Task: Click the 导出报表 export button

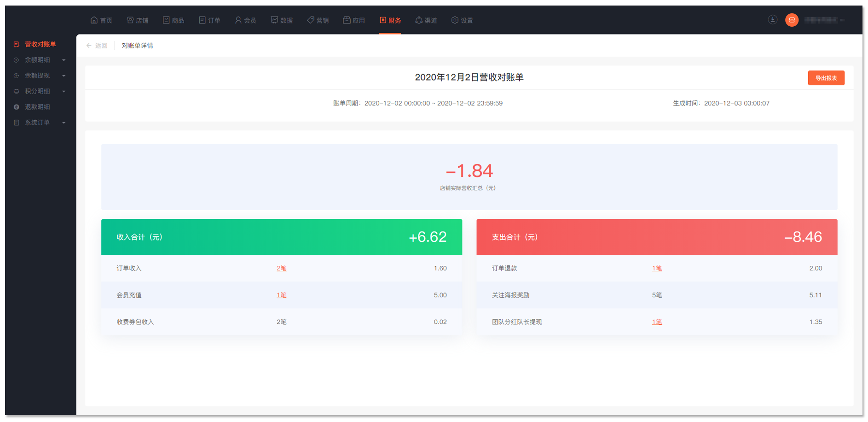Action: [x=826, y=78]
